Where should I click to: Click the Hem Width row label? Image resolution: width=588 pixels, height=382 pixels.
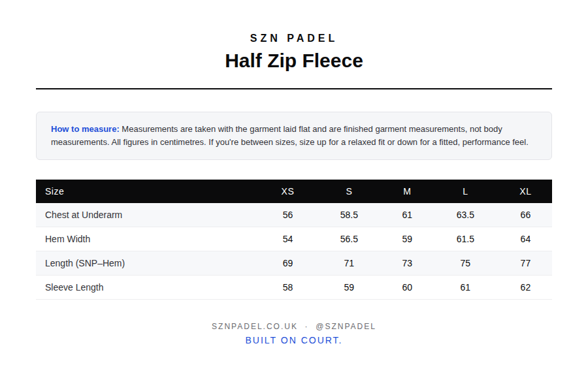point(67,239)
